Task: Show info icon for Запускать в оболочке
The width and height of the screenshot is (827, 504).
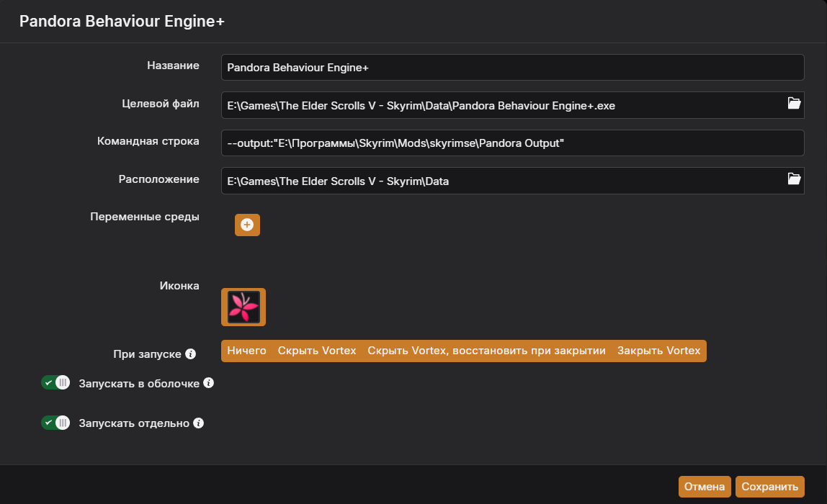Action: [x=208, y=383]
